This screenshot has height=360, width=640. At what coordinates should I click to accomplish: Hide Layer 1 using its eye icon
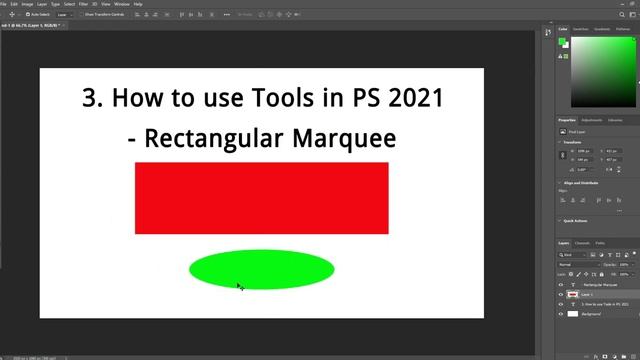tap(561, 294)
